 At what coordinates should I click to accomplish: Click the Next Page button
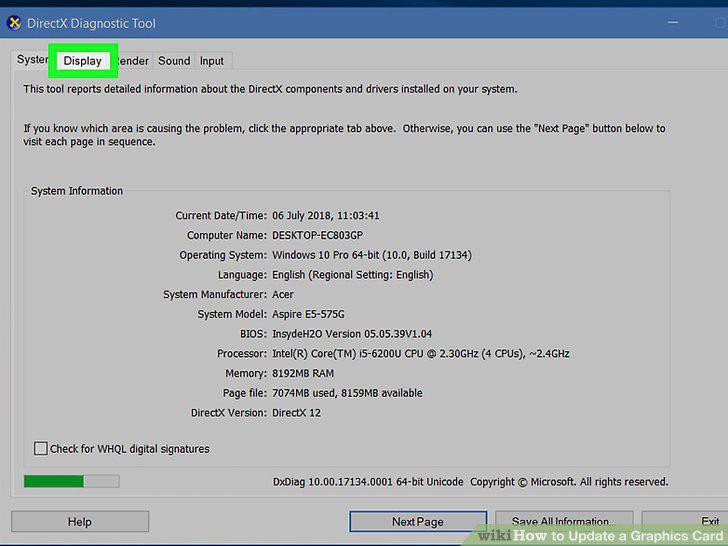418,522
